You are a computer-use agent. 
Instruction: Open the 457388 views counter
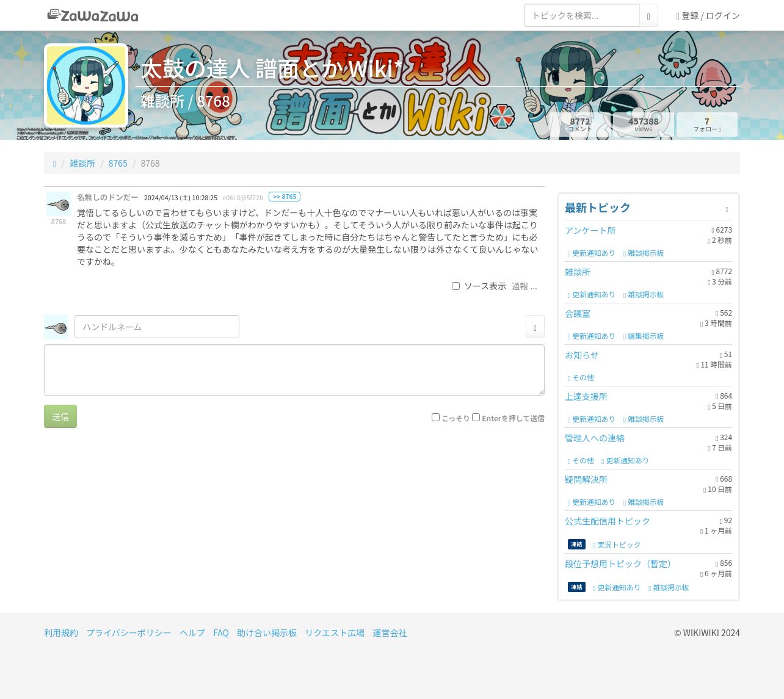[x=644, y=124]
